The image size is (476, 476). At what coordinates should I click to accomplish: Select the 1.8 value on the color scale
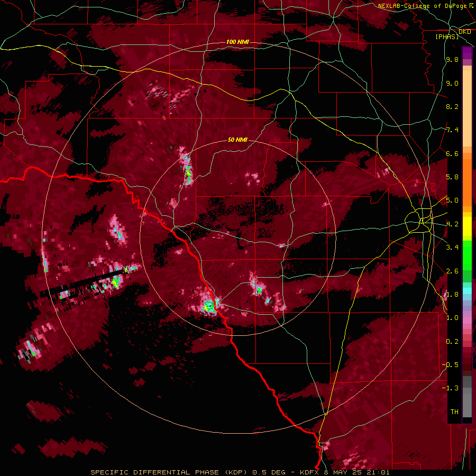pos(452,295)
